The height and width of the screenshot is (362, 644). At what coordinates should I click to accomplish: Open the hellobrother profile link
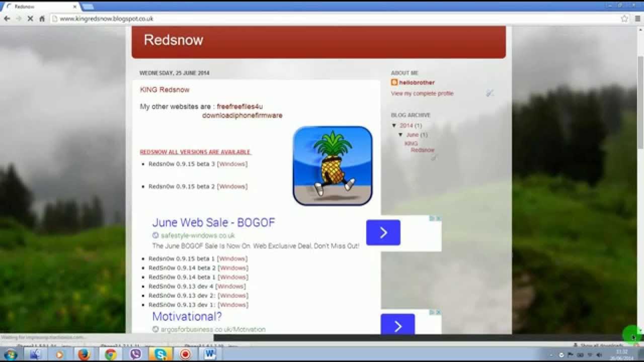tap(417, 82)
